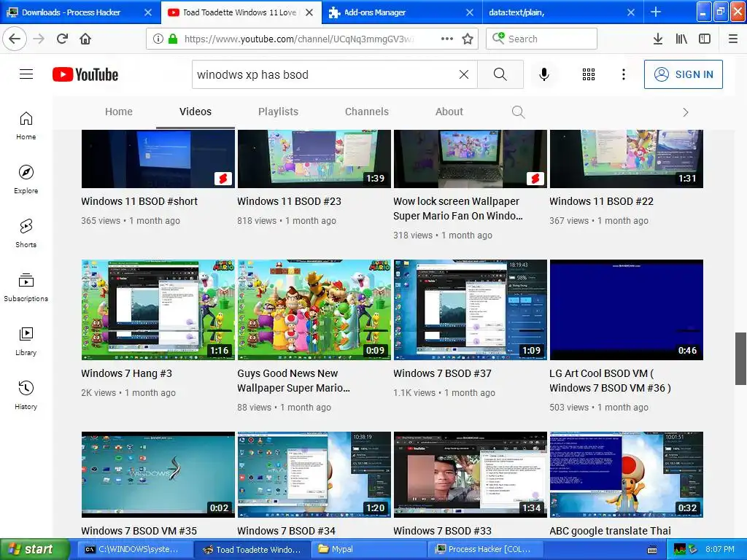Click the SIGN IN button
Viewport: 747px width, 560px height.
683,74
